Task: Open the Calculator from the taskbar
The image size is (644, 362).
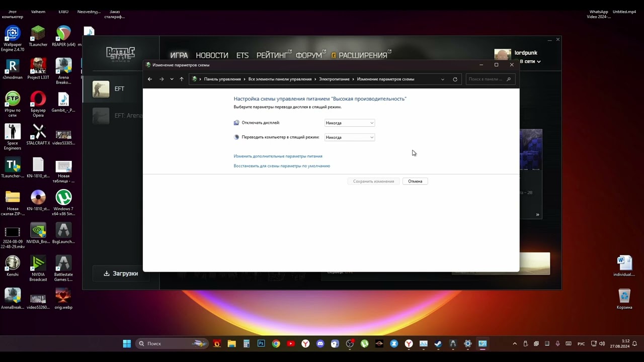Action: tap(246, 344)
